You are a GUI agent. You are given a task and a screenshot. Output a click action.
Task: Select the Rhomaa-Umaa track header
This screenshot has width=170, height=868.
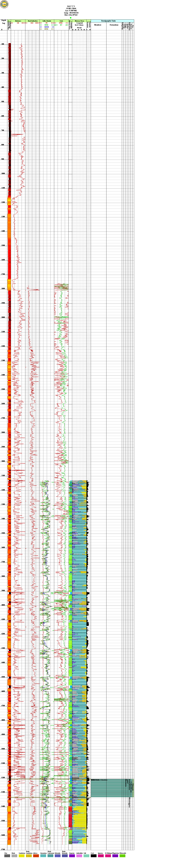[x=79, y=21]
